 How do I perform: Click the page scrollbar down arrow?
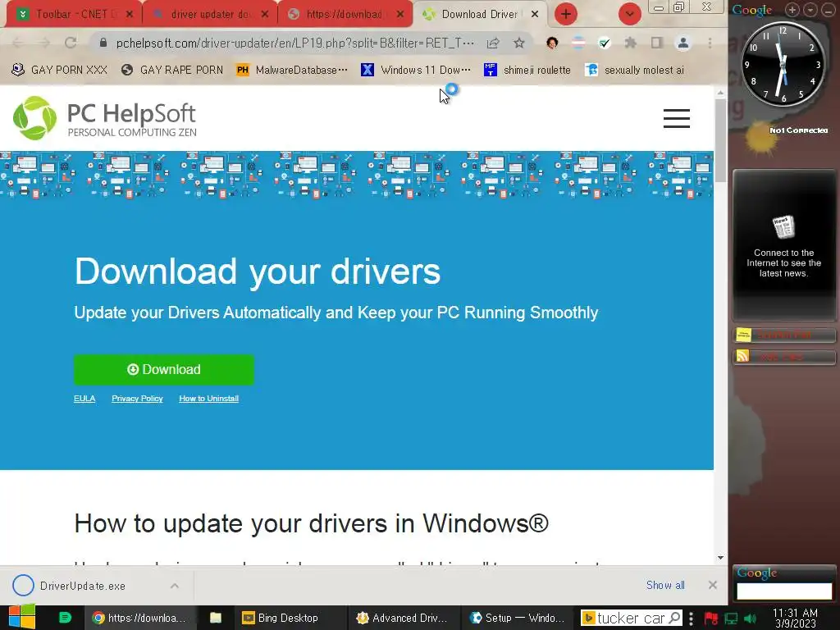click(x=720, y=558)
